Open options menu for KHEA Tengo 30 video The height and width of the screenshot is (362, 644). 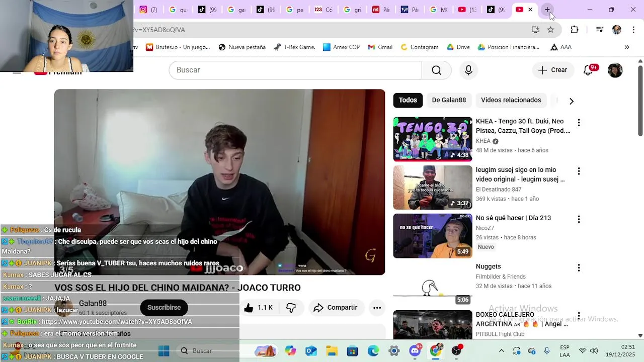coord(579,122)
